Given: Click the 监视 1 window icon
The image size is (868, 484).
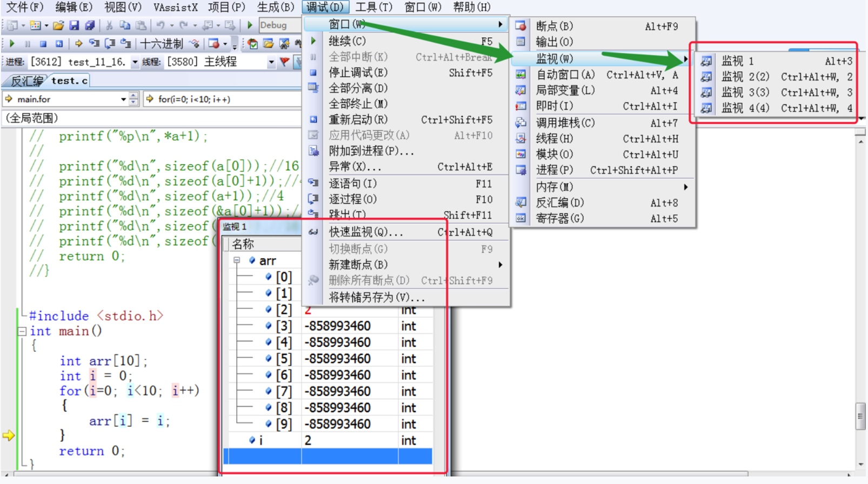Looking at the screenshot, I should point(706,61).
